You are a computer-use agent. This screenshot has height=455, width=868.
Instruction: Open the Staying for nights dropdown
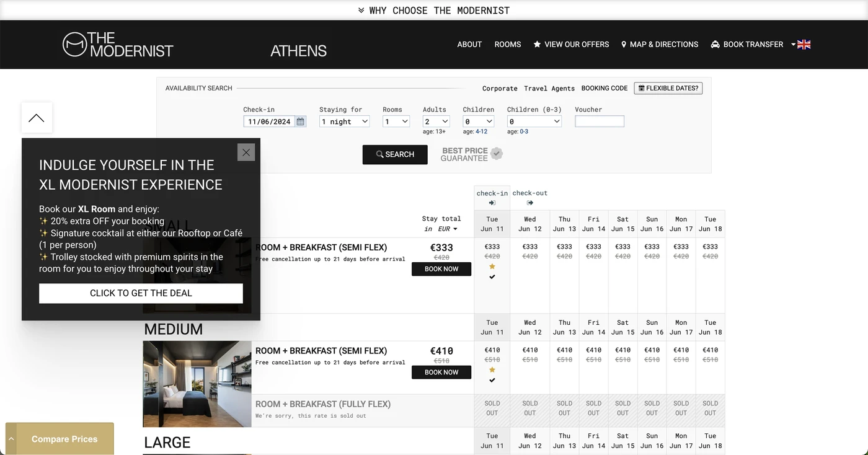pyautogui.click(x=345, y=121)
